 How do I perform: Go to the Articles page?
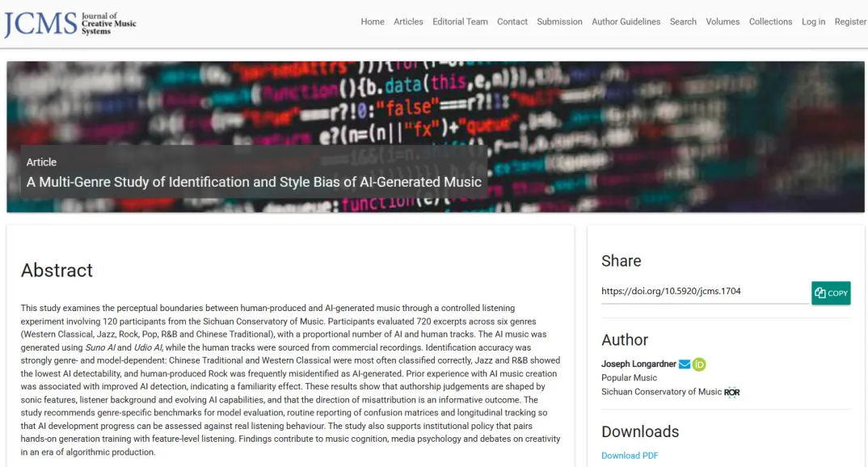(408, 22)
